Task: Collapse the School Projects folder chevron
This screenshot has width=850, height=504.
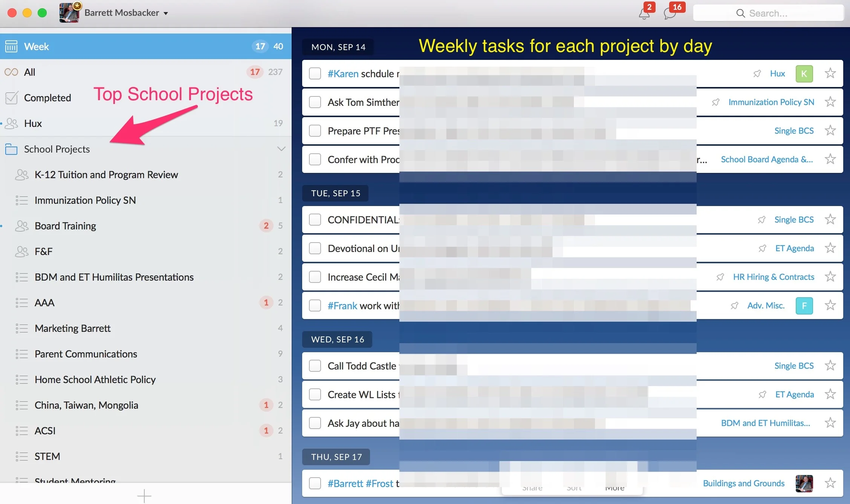Action: click(x=281, y=149)
